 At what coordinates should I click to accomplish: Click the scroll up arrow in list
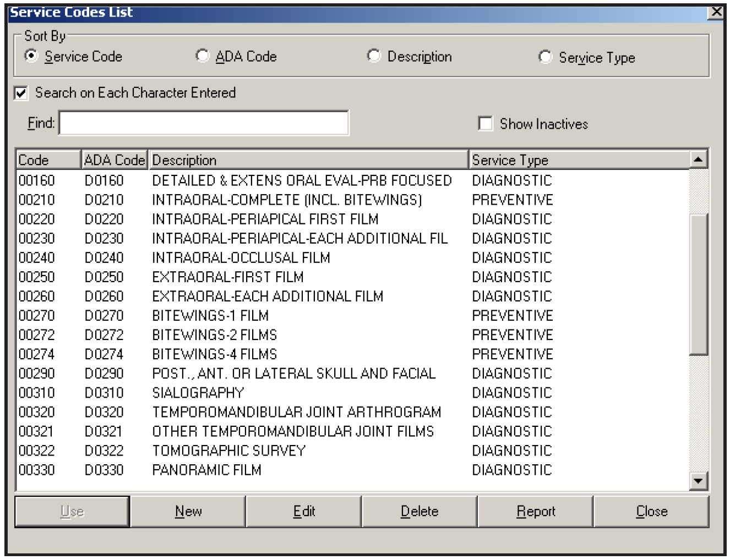698,160
